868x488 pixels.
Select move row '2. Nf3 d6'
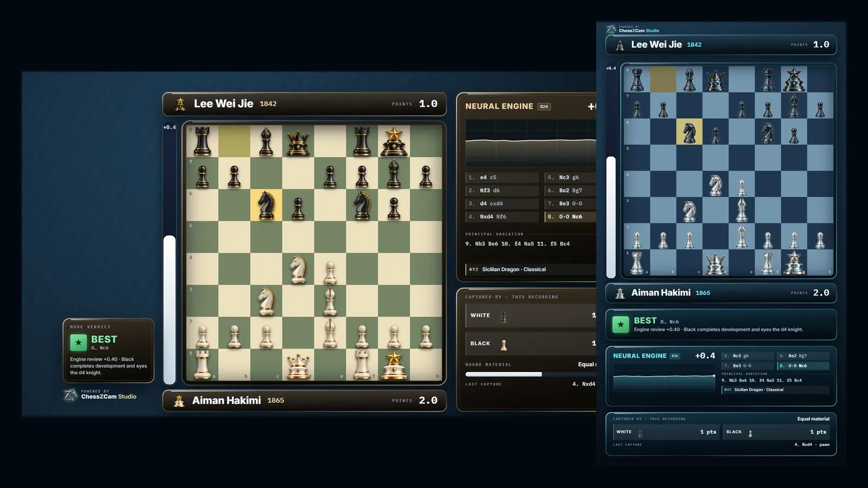point(502,190)
